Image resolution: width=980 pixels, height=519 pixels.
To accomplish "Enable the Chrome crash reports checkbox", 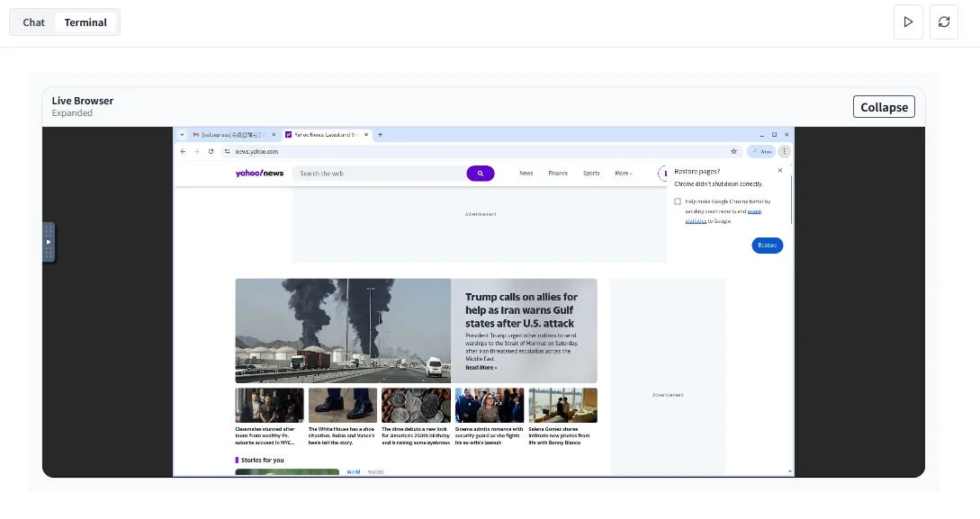I will pyautogui.click(x=678, y=201).
